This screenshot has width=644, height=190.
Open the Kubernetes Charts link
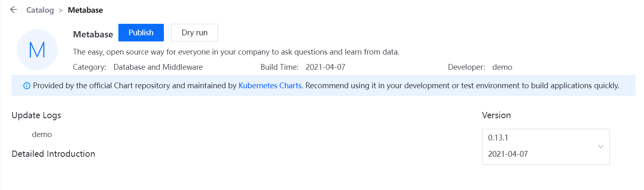(x=270, y=86)
